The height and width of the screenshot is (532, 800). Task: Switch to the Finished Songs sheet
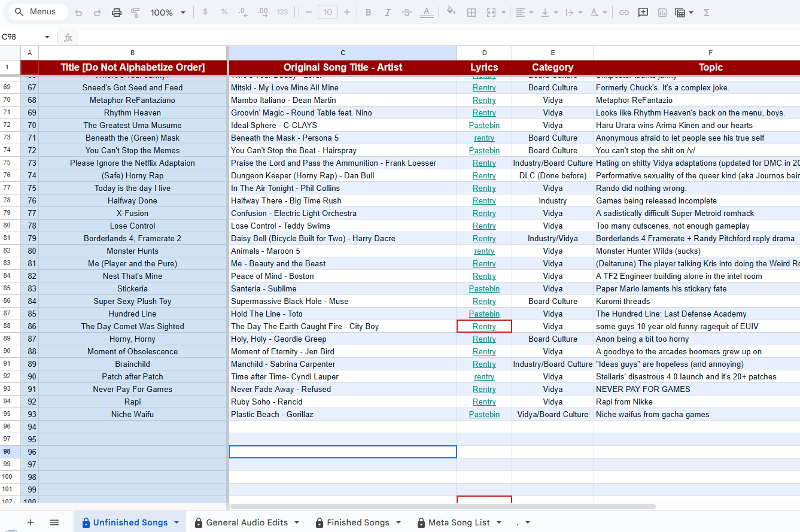[358, 522]
